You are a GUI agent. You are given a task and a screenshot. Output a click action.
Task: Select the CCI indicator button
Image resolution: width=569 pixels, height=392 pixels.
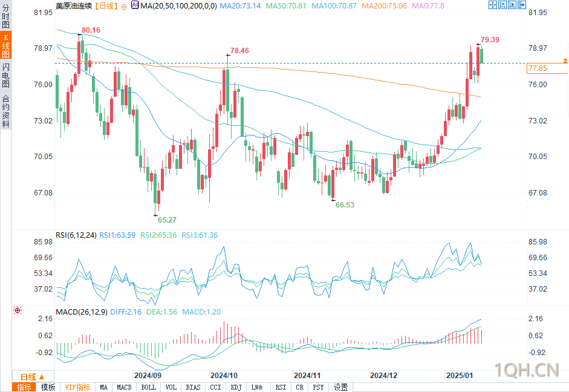215,387
